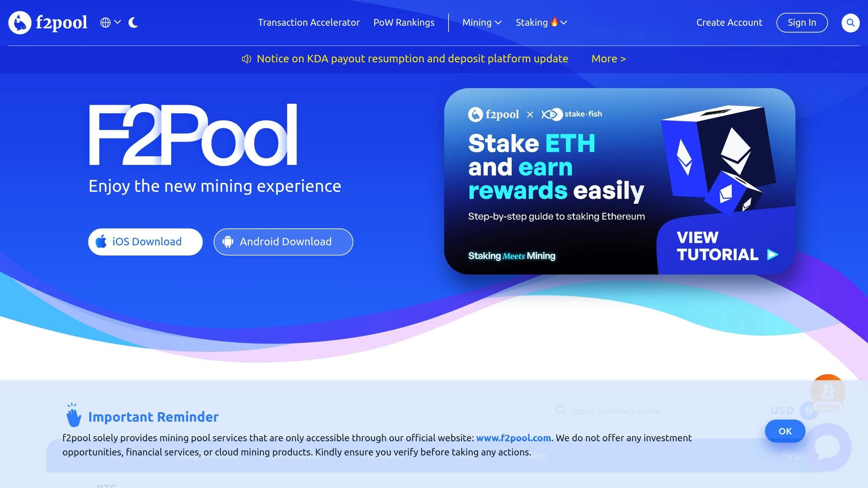Click iOS Download with Apple icon
868x488 pixels.
145,242
